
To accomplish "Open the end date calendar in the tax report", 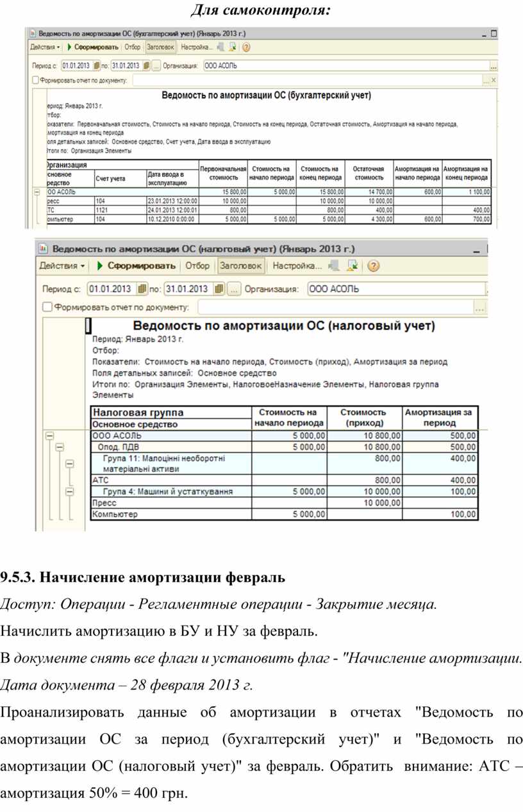I will click(220, 289).
